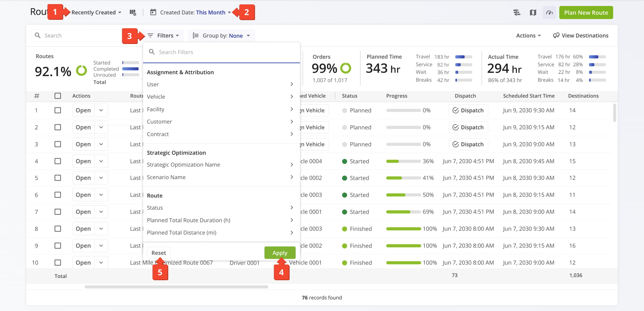Click the magnifier icon in Search Filters
Image resolution: width=644 pixels, height=311 pixels.
point(152,52)
